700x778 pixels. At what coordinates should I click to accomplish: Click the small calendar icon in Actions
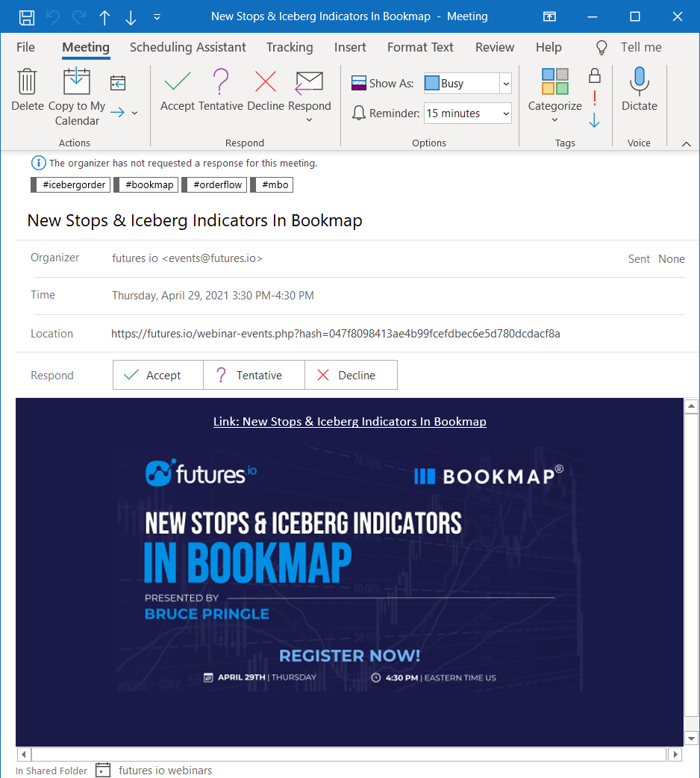117,83
